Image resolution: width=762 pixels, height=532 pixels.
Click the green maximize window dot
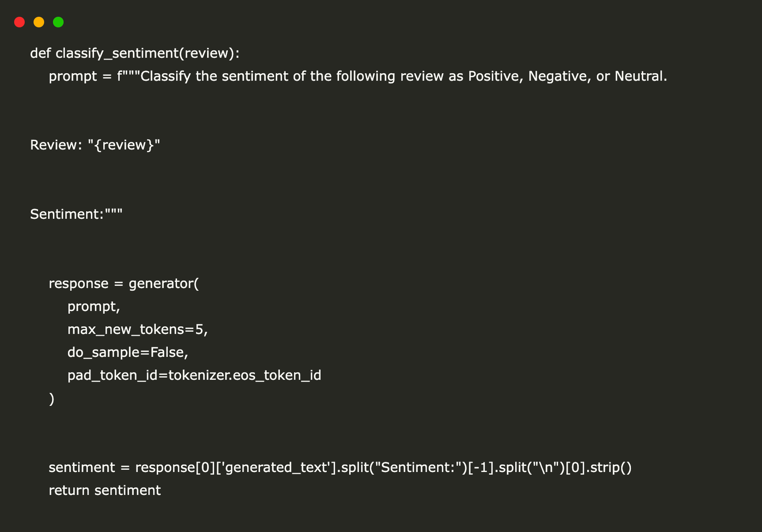click(58, 22)
